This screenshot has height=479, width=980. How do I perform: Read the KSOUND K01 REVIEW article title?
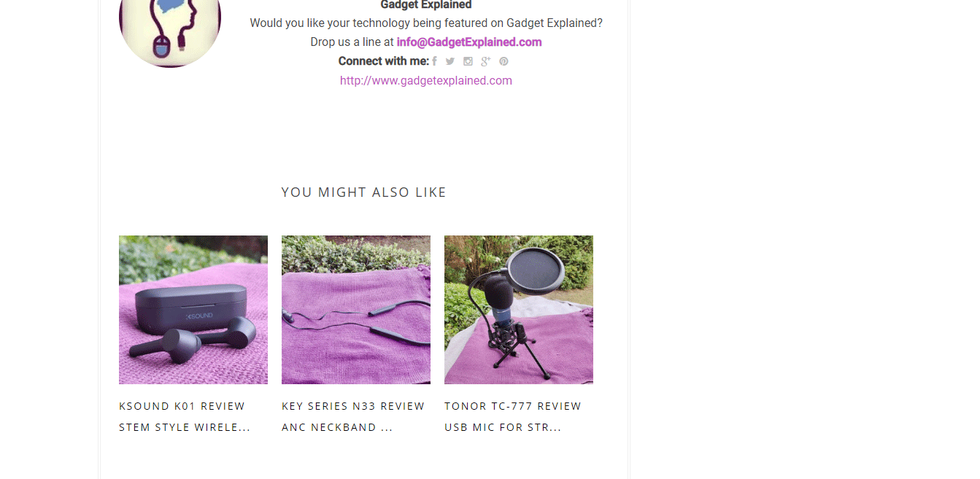pyautogui.click(x=182, y=406)
